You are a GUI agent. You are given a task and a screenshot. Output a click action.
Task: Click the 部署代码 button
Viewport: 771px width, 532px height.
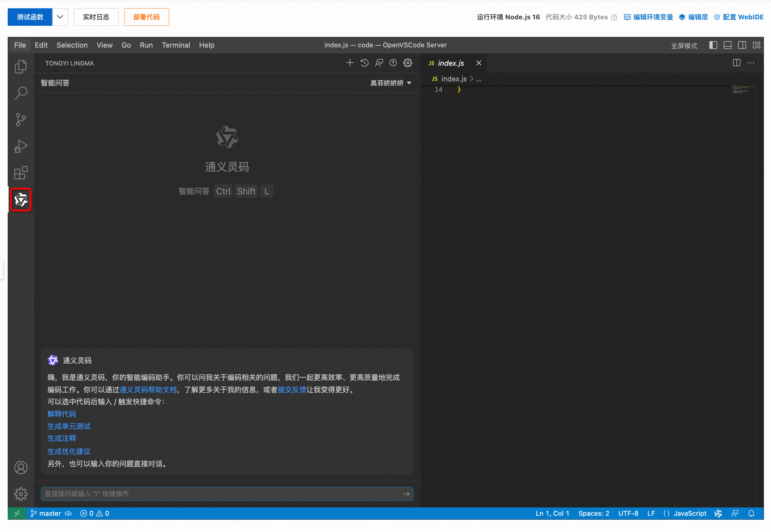click(146, 17)
